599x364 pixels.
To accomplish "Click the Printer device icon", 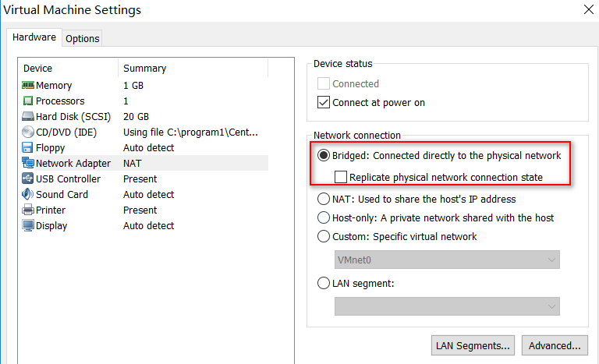I will (x=28, y=210).
